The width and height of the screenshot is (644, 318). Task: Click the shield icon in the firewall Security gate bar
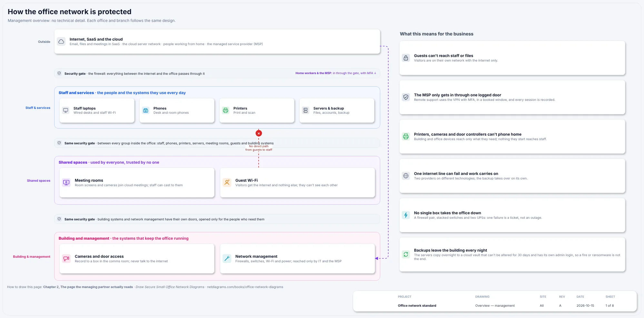click(59, 73)
